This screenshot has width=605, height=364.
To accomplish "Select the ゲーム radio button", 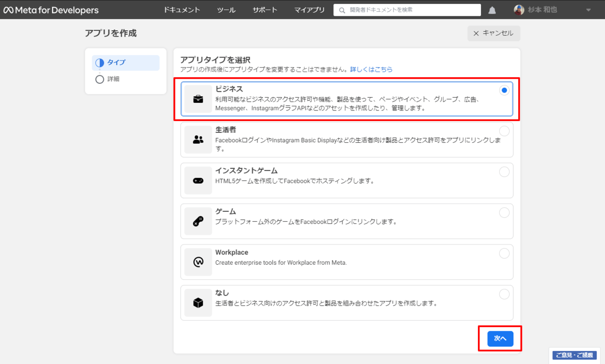I will click(504, 213).
